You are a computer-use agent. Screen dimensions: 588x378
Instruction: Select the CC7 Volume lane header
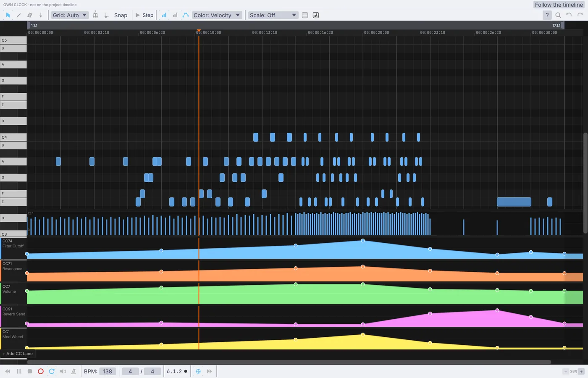[x=13, y=293]
